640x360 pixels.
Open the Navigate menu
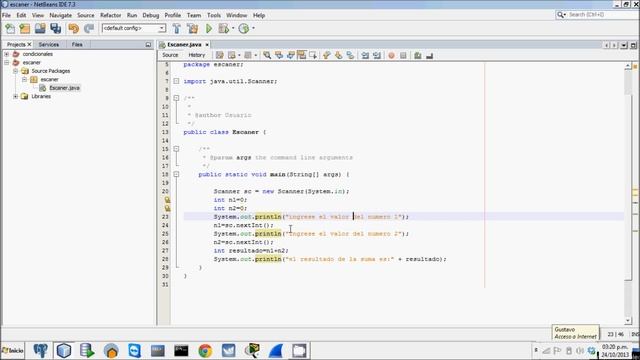[x=60, y=15]
